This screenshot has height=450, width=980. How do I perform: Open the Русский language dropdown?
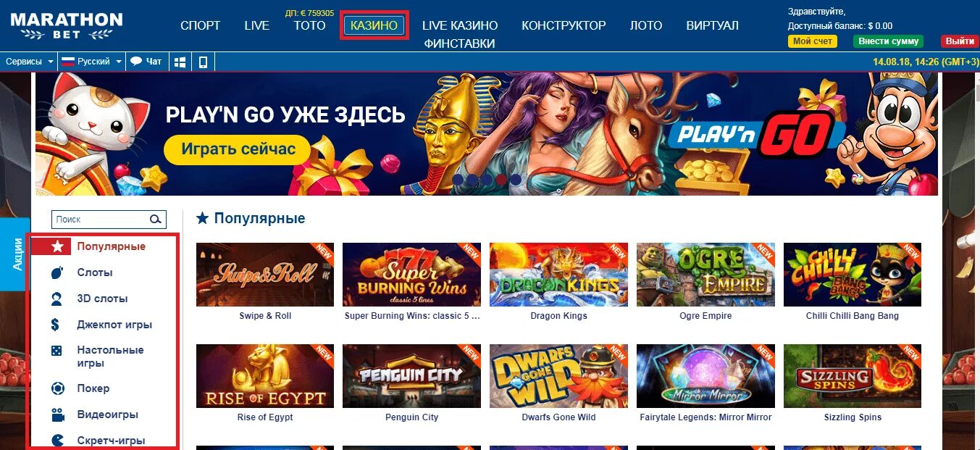click(91, 62)
